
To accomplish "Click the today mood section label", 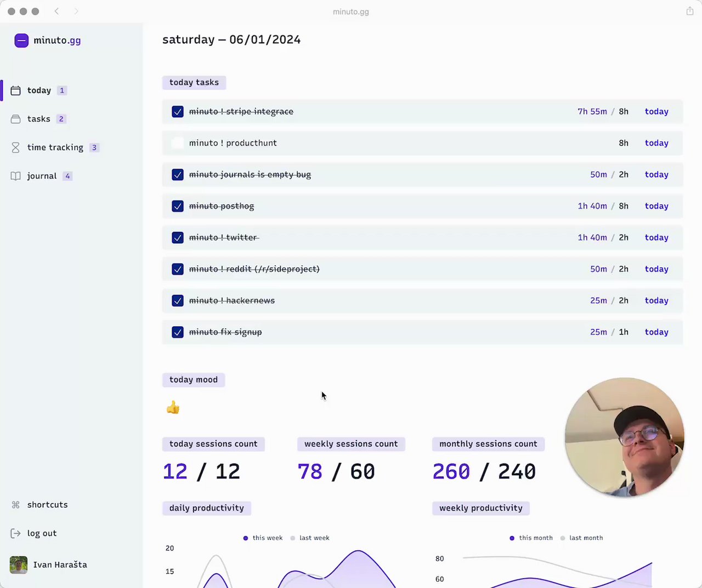I will point(194,380).
